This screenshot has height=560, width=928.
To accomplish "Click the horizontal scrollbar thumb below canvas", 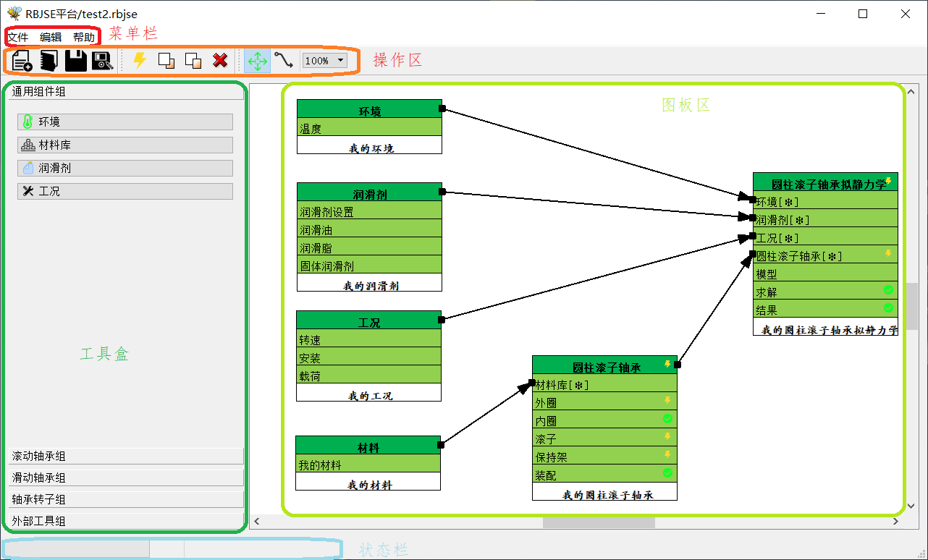I will click(599, 522).
